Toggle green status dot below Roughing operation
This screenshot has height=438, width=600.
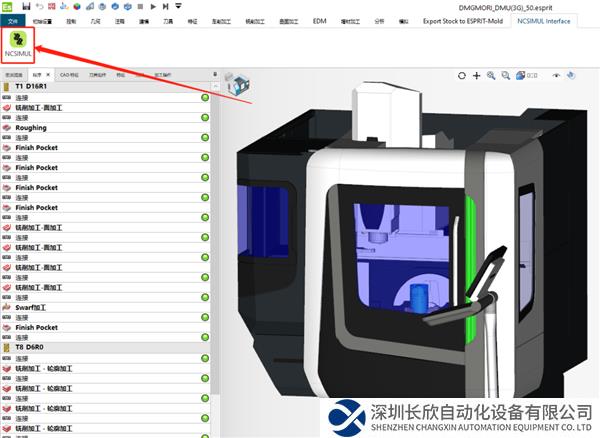coord(204,138)
